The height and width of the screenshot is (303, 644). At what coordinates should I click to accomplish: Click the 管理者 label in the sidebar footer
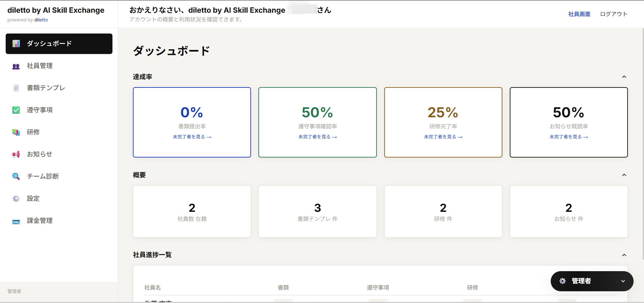click(14, 291)
